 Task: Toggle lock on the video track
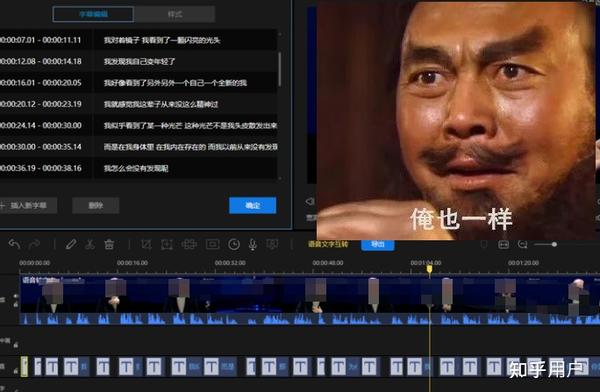click(x=16, y=304)
